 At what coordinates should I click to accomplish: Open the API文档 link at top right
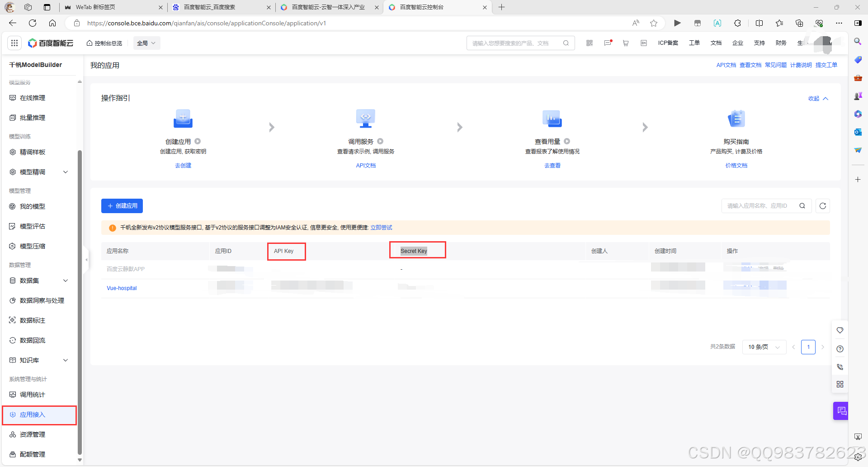click(x=726, y=65)
